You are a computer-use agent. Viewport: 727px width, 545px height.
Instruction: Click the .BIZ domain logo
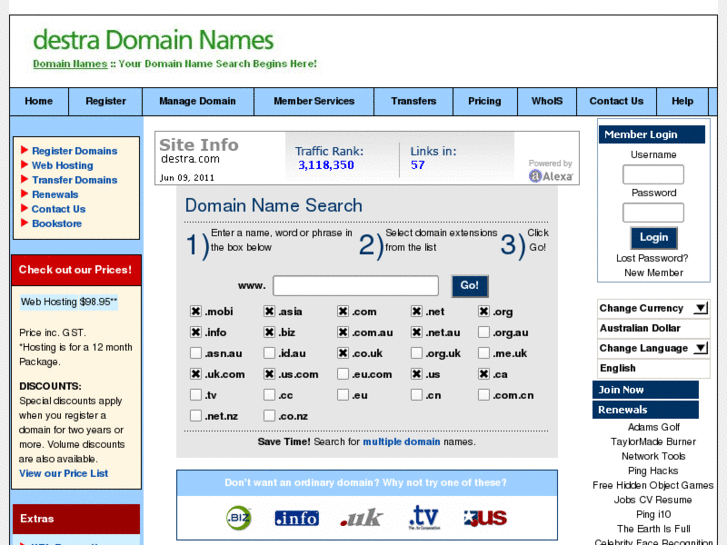[x=238, y=518]
